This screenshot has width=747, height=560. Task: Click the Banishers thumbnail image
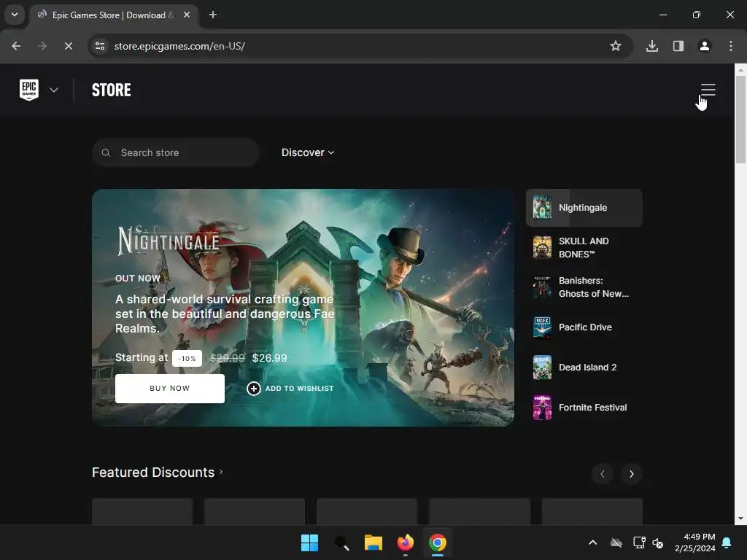(x=542, y=287)
